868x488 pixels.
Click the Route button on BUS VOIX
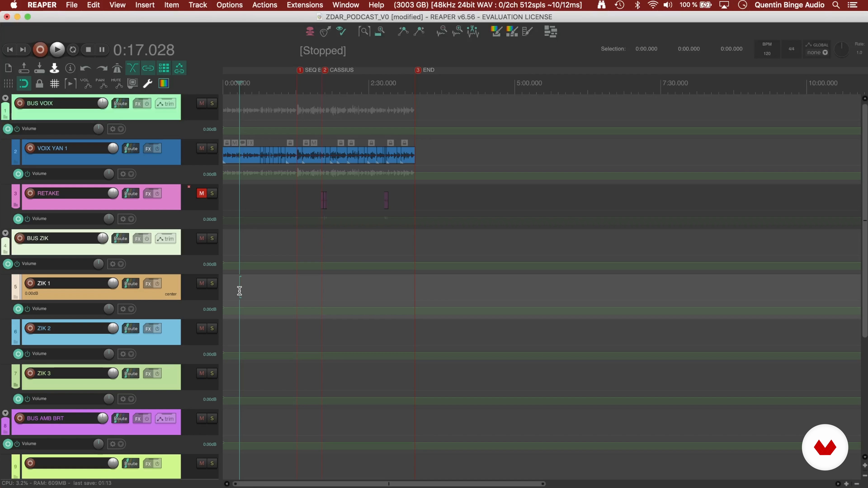click(120, 104)
